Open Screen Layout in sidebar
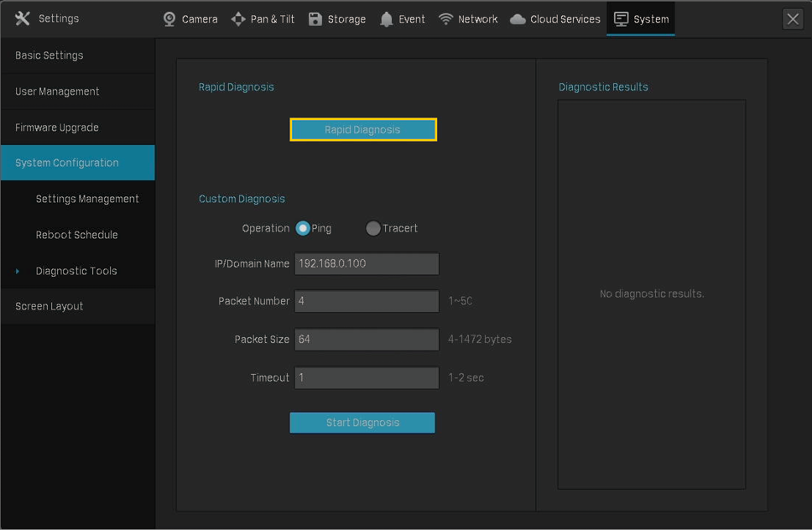812x530 pixels. [78, 306]
